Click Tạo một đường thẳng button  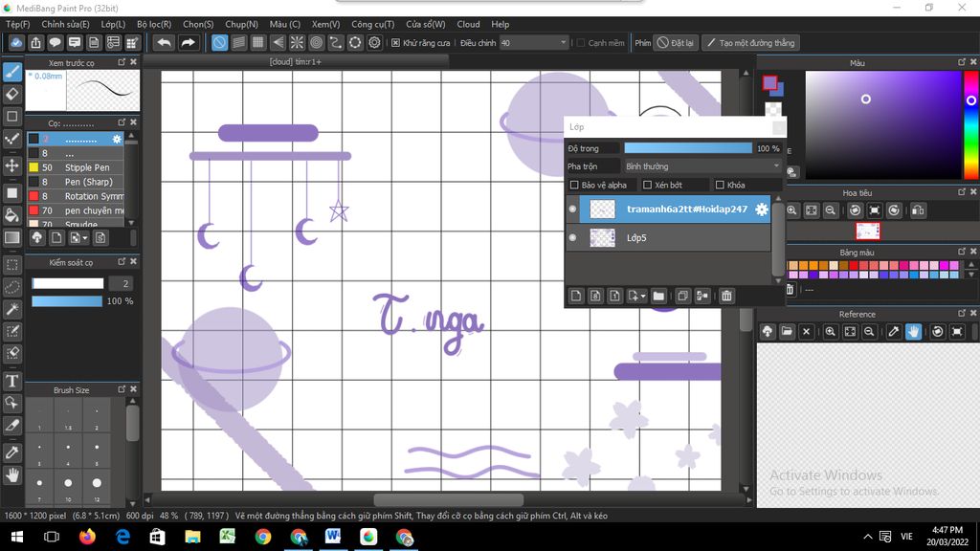750,43
